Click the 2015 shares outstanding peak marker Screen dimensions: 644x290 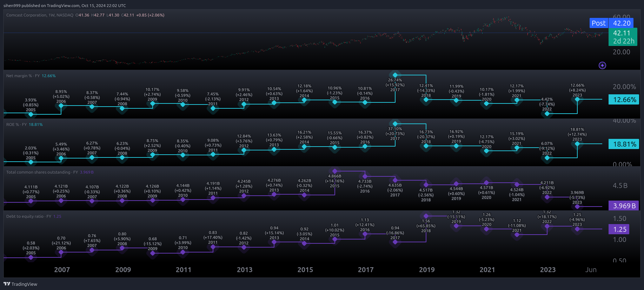click(335, 171)
